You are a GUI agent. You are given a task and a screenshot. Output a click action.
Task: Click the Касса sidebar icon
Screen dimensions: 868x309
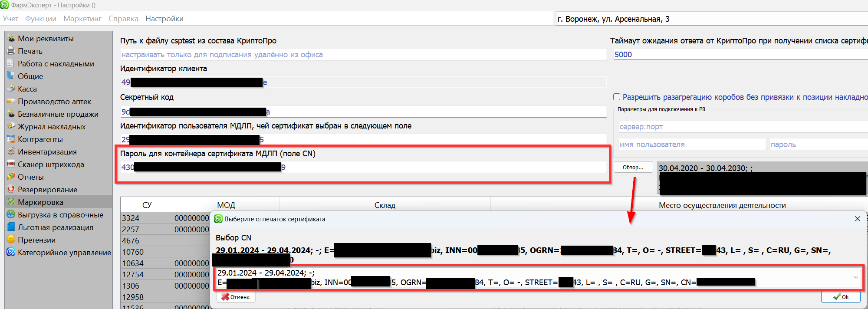tap(11, 89)
